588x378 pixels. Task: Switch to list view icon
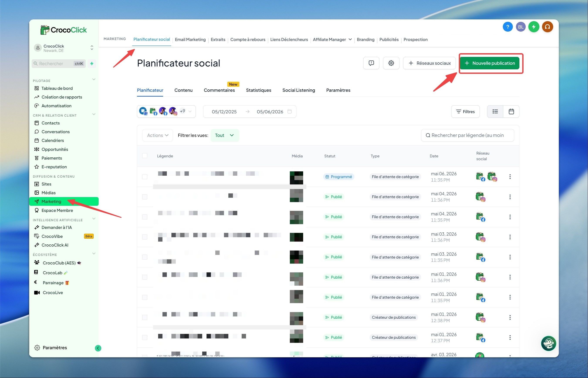coord(495,112)
